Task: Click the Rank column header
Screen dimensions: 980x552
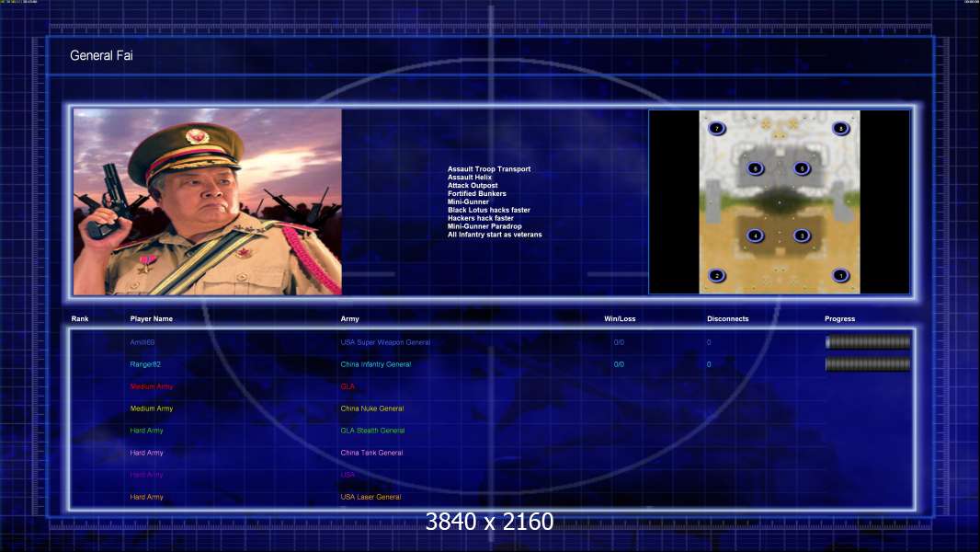Action: [80, 319]
